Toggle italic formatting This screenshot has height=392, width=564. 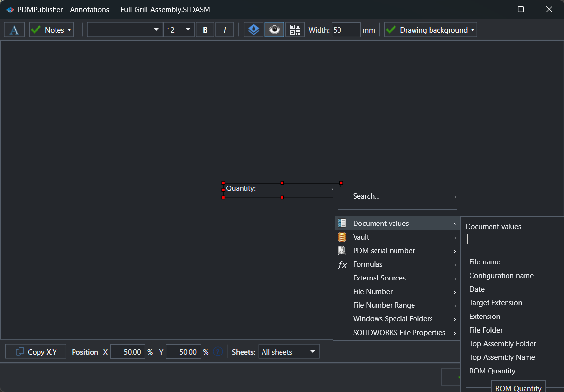coord(225,30)
